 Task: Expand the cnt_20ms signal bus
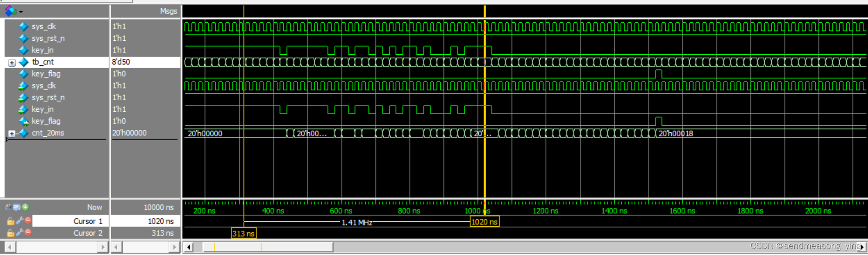point(12,134)
